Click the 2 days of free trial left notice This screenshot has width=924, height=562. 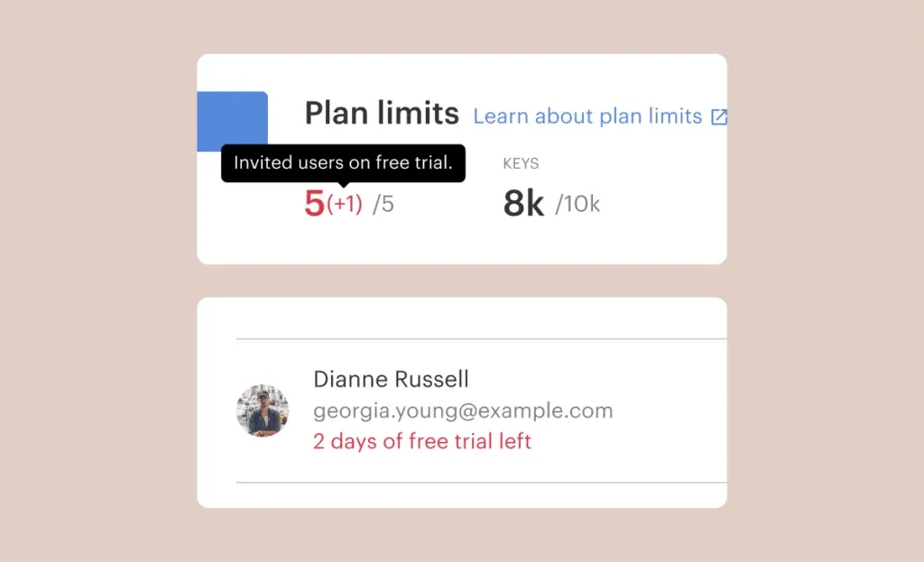[x=421, y=442]
